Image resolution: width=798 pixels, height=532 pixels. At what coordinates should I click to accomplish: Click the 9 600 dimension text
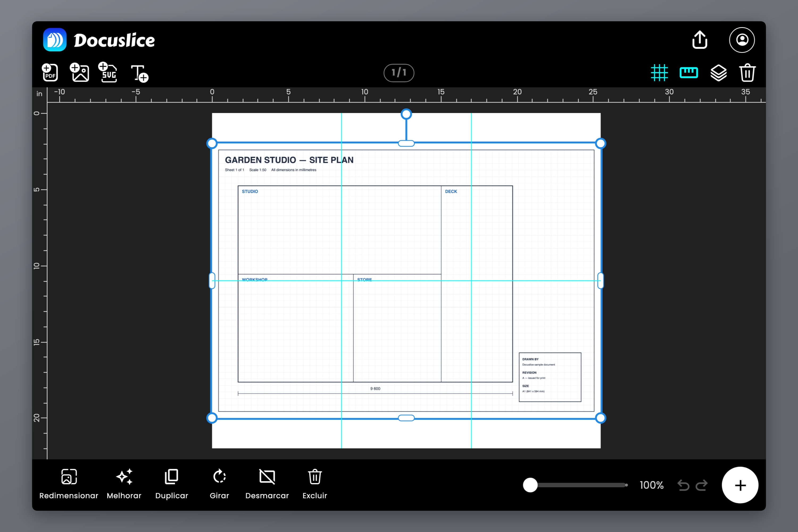(x=375, y=388)
